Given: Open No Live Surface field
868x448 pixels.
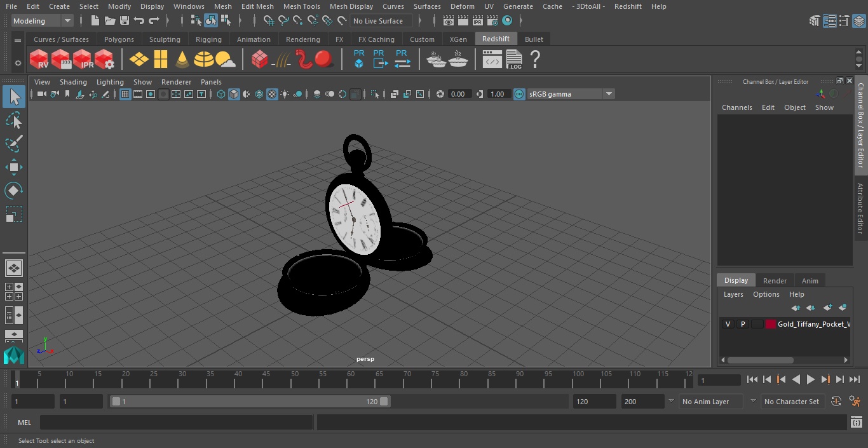Looking at the screenshot, I should (382, 21).
